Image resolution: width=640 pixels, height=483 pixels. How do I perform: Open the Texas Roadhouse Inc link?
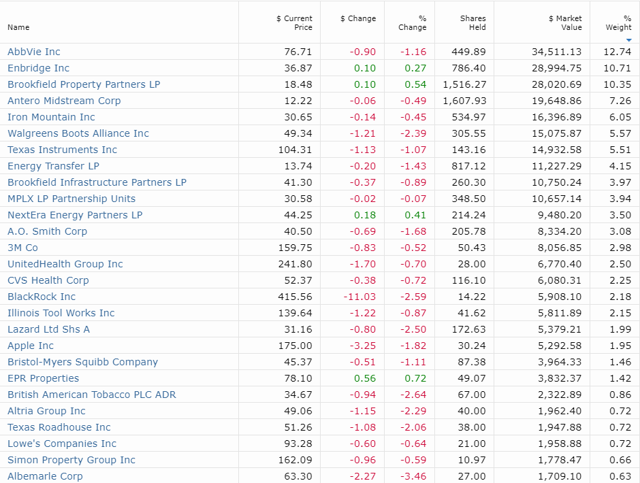(59, 427)
